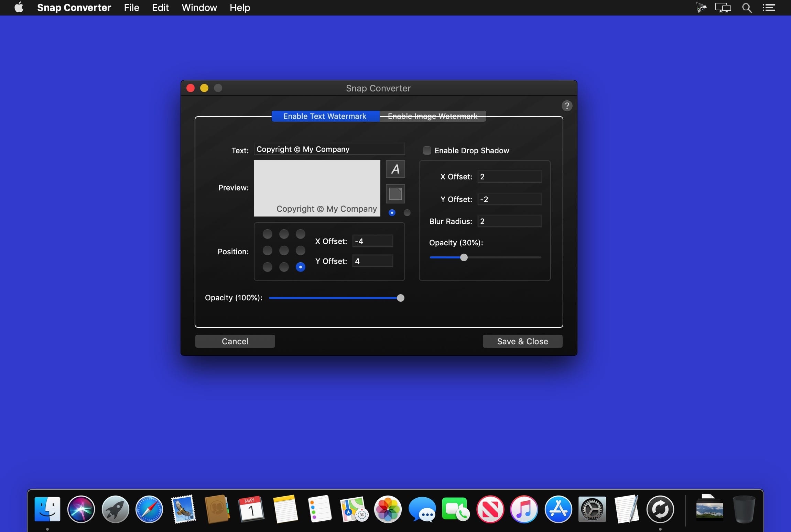Open the Snap Converter app menu

click(x=74, y=8)
